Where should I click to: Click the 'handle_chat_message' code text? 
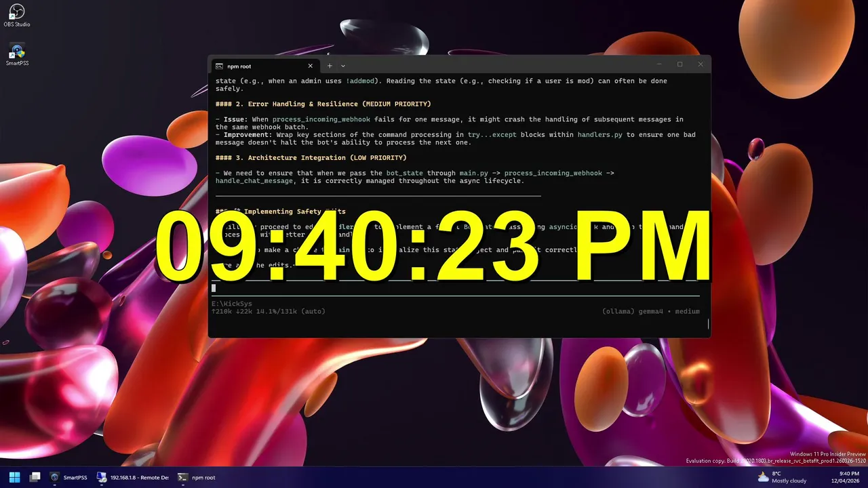(x=254, y=181)
